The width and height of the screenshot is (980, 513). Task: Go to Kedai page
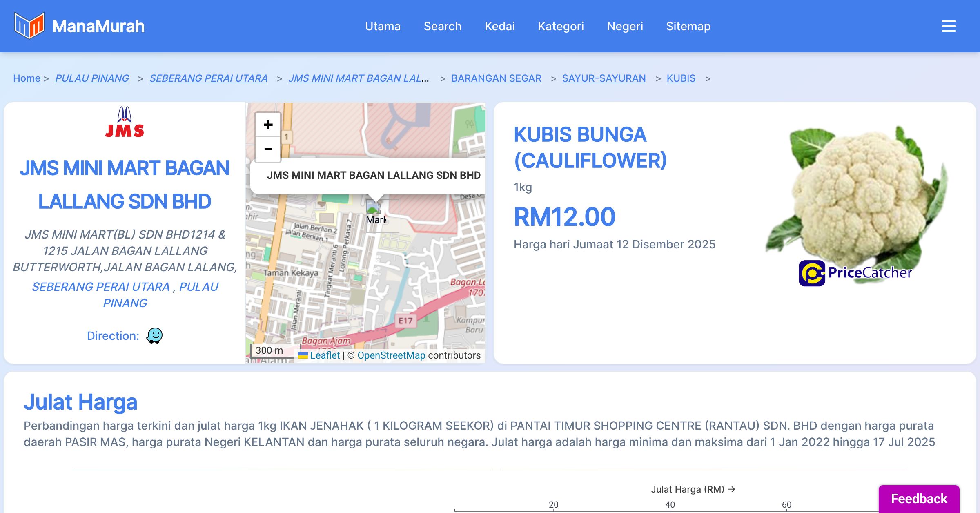499,26
